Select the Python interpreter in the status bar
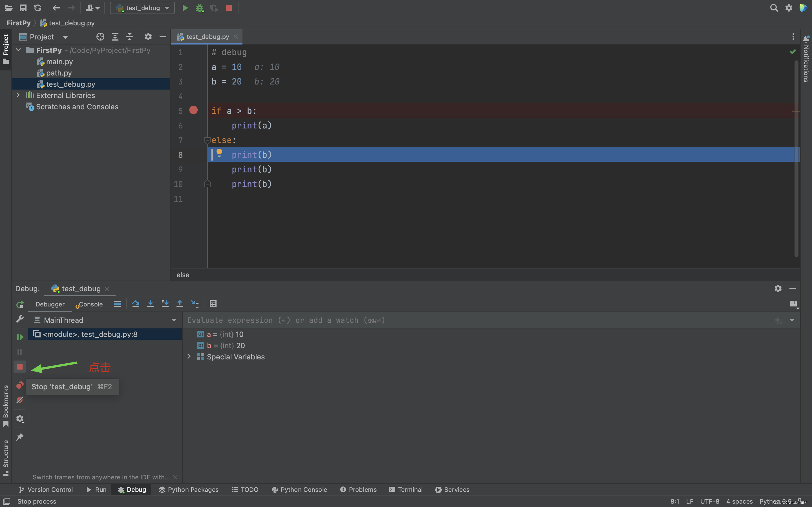 pos(775,502)
